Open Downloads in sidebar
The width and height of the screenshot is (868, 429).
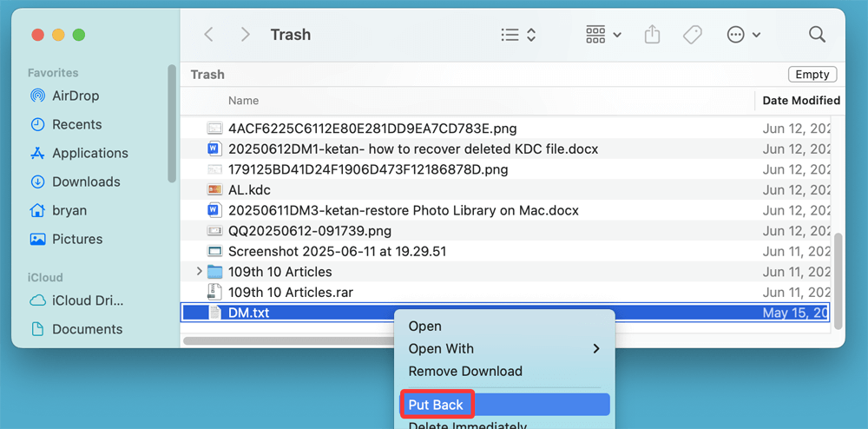pos(75,181)
